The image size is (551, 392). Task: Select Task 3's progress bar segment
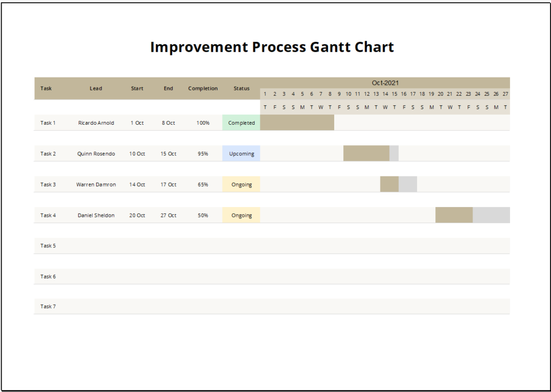coord(390,183)
